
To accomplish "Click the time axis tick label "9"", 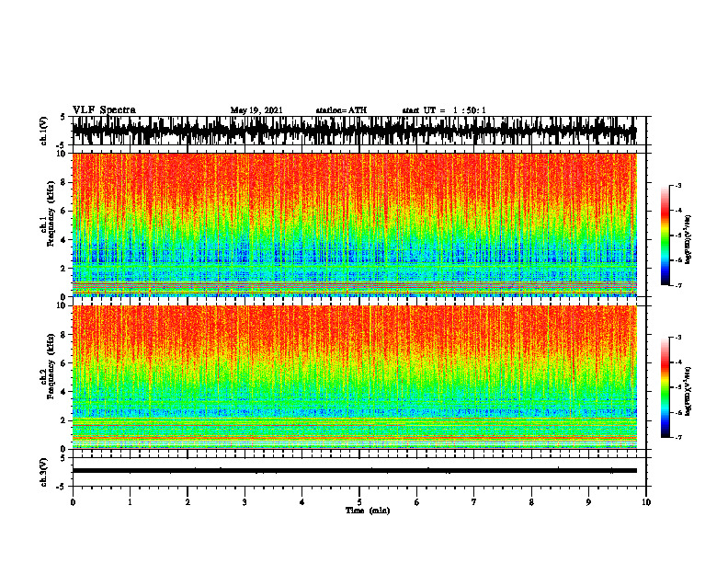I will [588, 502].
